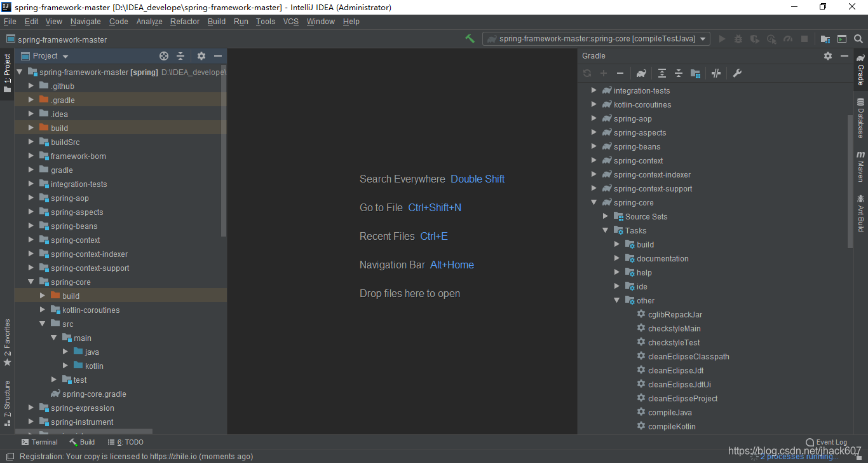Toggle the Maven side tab
868x463 pixels.
(x=861, y=167)
